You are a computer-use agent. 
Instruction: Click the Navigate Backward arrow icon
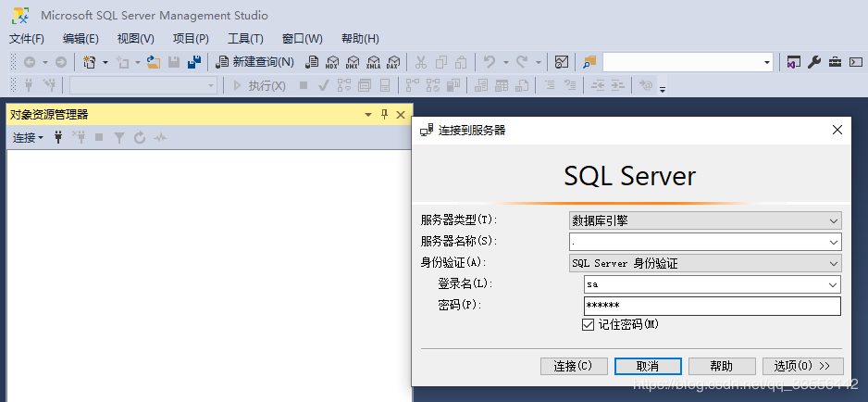coord(29,62)
